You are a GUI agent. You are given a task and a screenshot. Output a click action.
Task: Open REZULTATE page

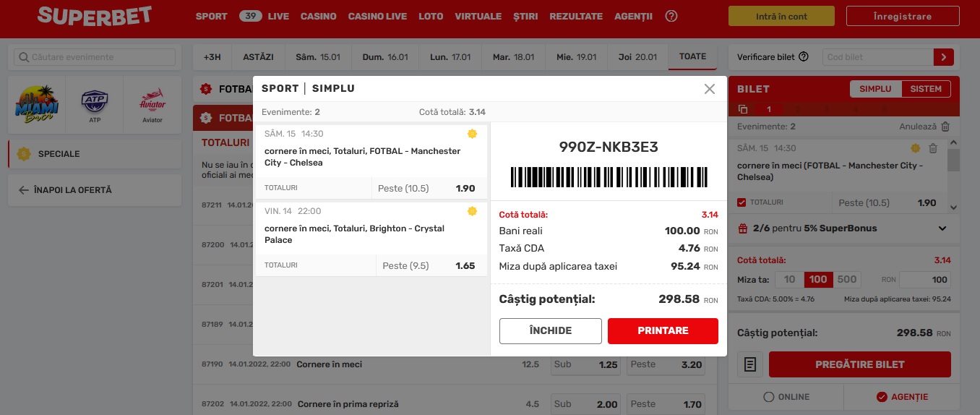click(576, 16)
